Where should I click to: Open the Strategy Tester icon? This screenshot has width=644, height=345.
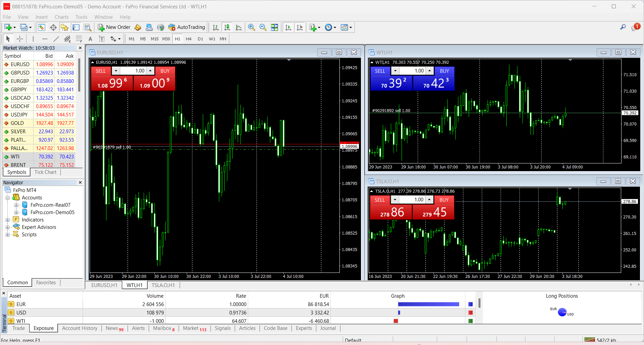pyautogui.click(x=88, y=27)
